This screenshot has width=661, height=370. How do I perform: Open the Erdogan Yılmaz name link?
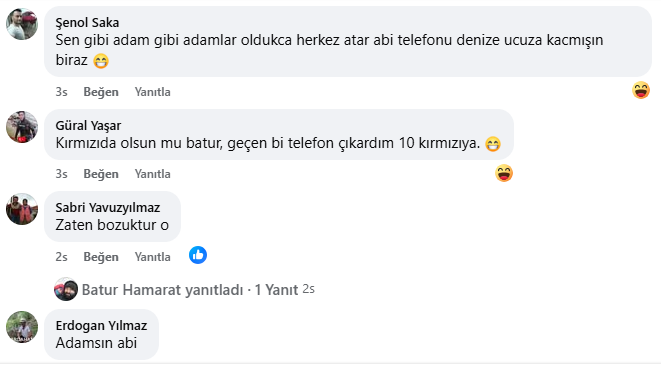(101, 325)
